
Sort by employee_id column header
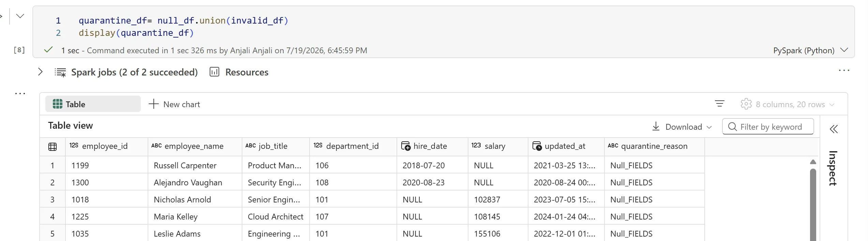pyautogui.click(x=106, y=146)
